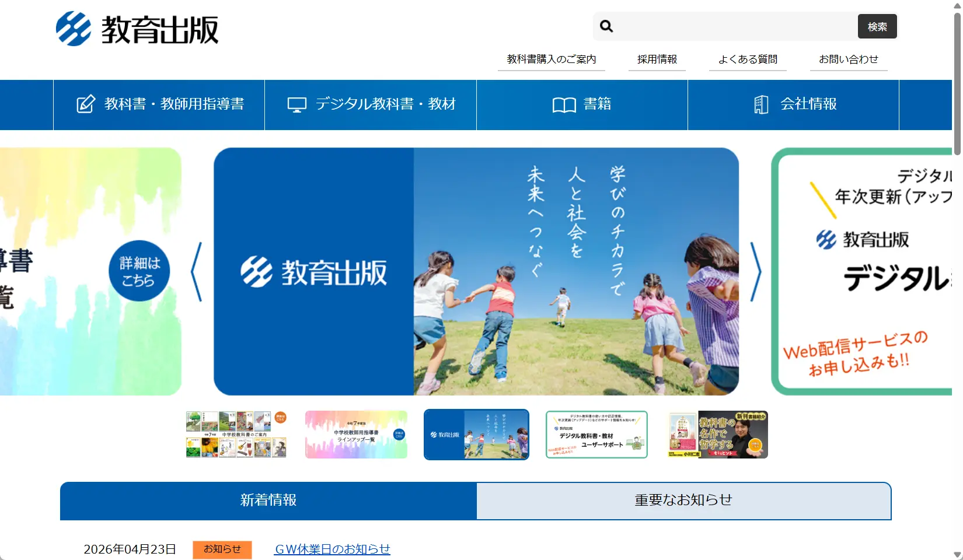Open the 採用情報 page
The image size is (963, 560).
657,58
